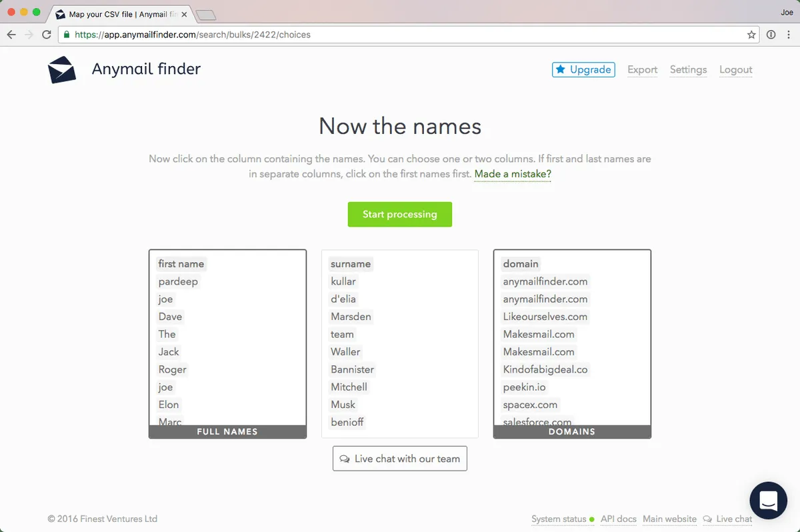This screenshot has width=800, height=532.
Task: Select the first name column header
Action: (181, 264)
